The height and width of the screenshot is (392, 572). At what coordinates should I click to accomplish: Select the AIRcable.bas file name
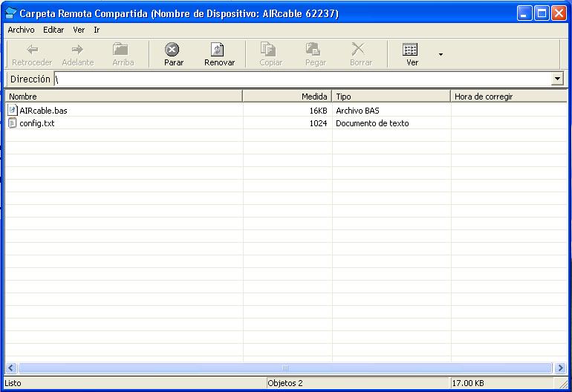pos(43,111)
